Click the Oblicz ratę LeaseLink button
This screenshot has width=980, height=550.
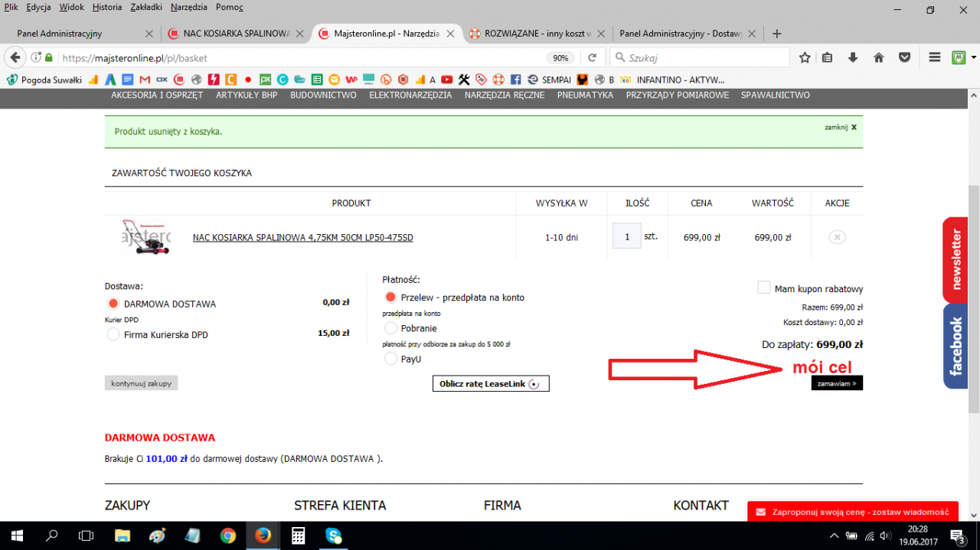[491, 384]
